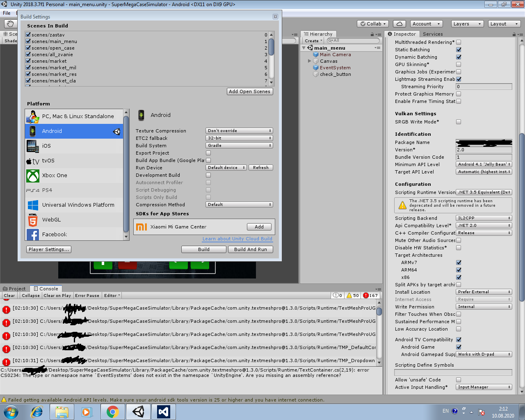Click Main Camera object in Hierarchy

tap(335, 55)
